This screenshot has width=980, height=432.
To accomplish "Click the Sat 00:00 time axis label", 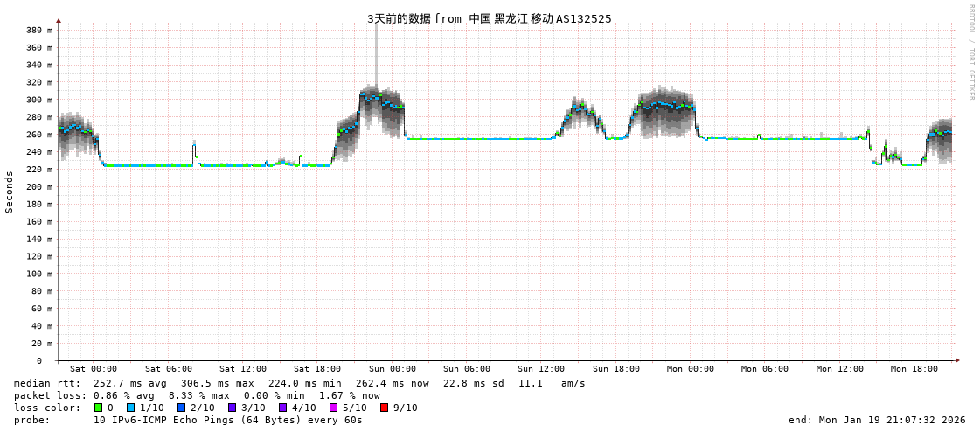I will 94,369.
